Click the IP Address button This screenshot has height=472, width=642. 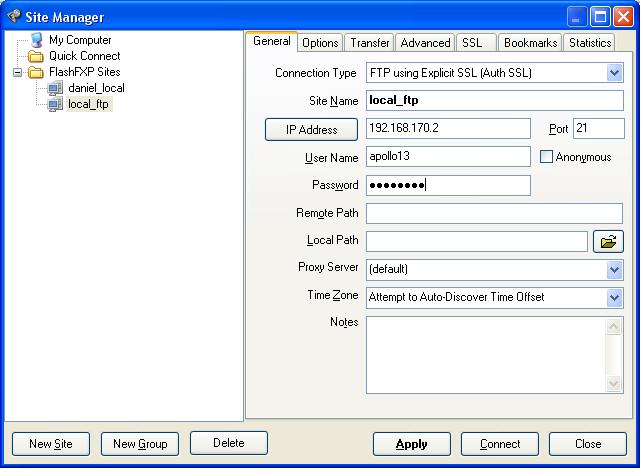point(312,129)
